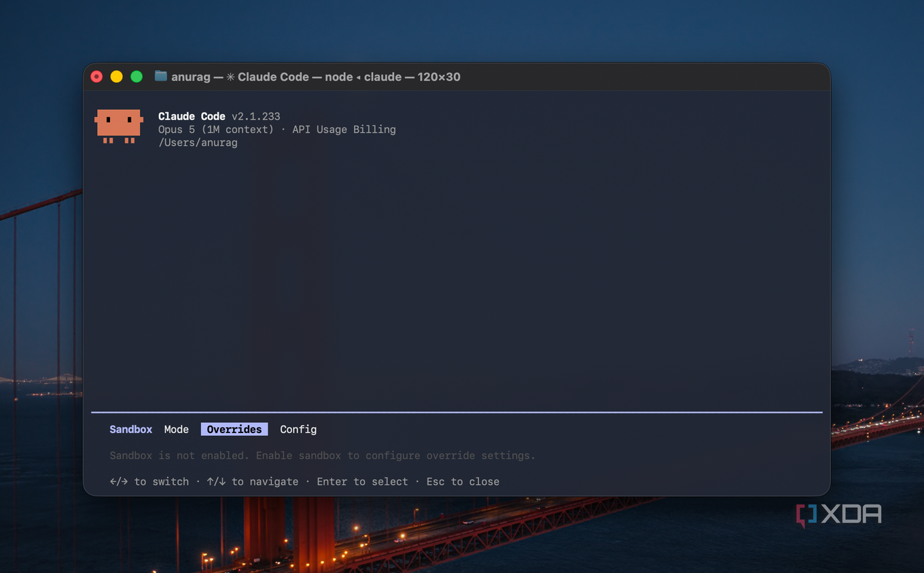Viewport: 924px width, 573px height.
Task: Minimize the terminal using the yellow button
Action: [116, 77]
